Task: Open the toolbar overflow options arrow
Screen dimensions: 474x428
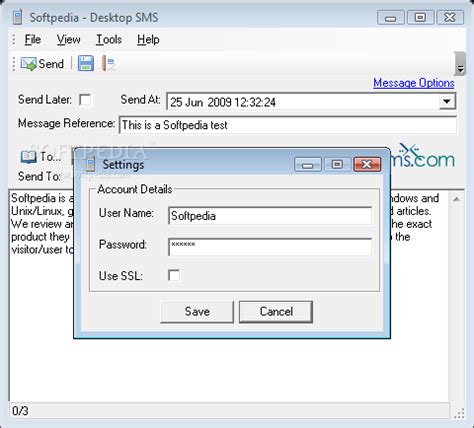Action: 460,64
